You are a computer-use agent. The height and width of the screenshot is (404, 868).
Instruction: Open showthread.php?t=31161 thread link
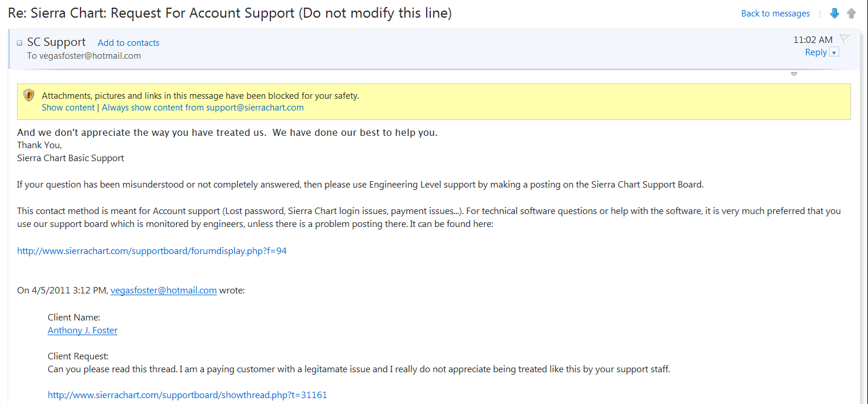tap(187, 395)
